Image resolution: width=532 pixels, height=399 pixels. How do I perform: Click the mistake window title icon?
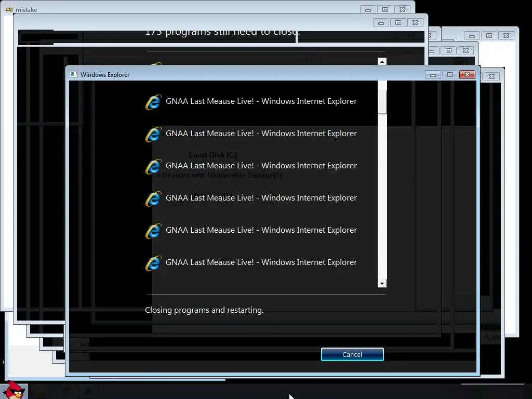pyautogui.click(x=9, y=9)
